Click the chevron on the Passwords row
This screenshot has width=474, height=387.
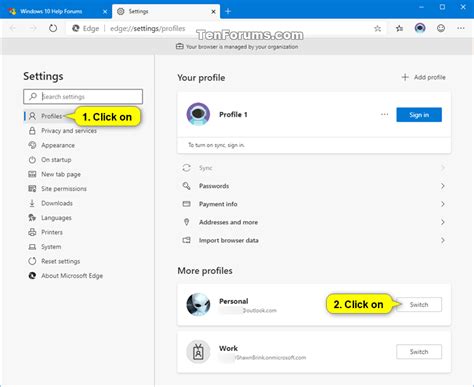tap(443, 186)
